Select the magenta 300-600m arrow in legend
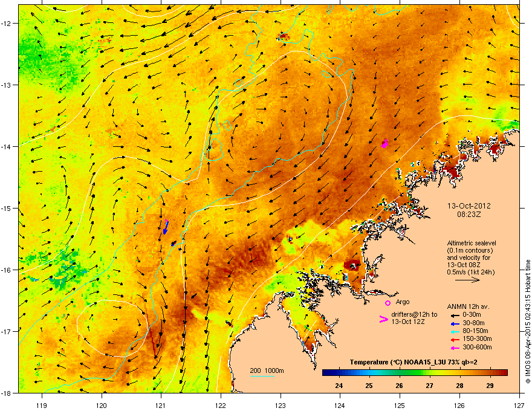532x411 pixels. [455, 348]
